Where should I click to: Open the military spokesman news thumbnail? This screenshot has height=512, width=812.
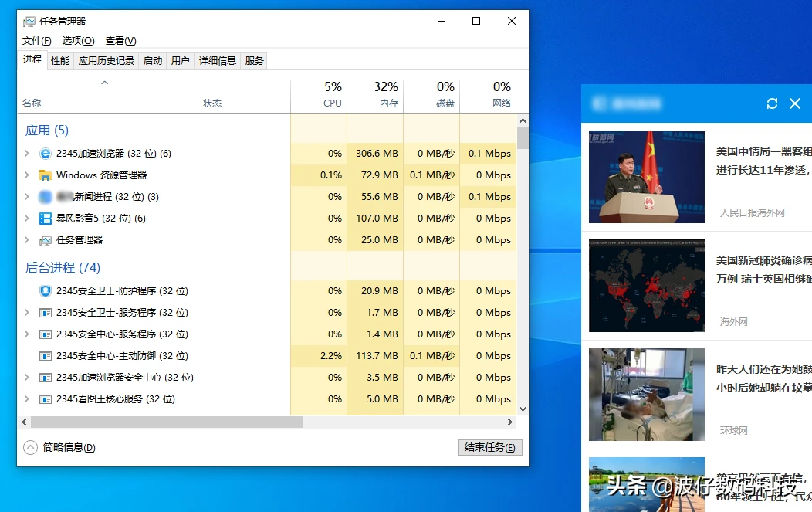point(647,177)
